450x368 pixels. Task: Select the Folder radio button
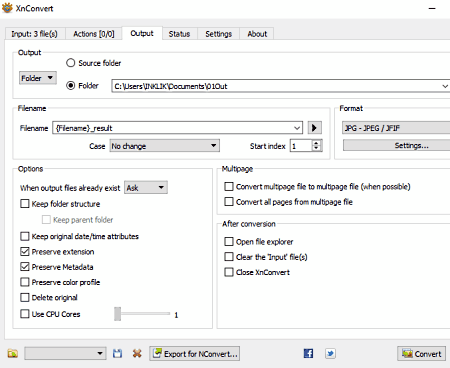(x=71, y=86)
